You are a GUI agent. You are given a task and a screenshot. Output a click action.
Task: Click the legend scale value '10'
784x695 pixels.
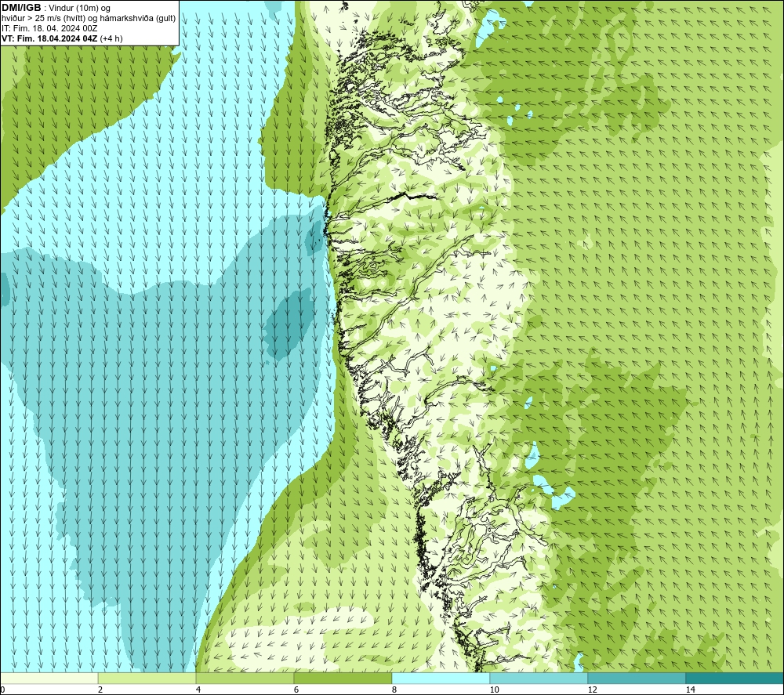coord(494,690)
